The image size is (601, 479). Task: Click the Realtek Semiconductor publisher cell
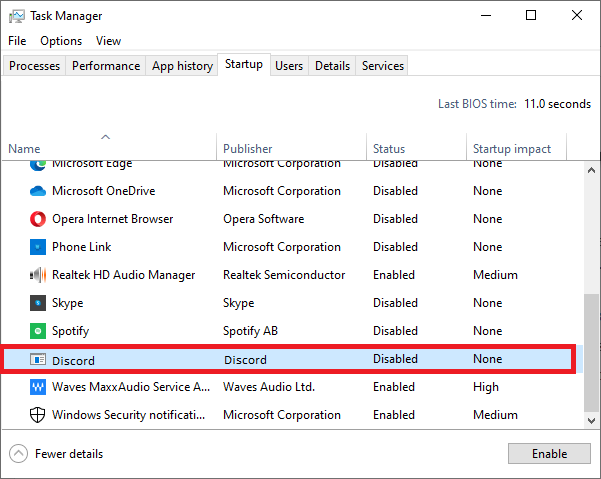(284, 275)
